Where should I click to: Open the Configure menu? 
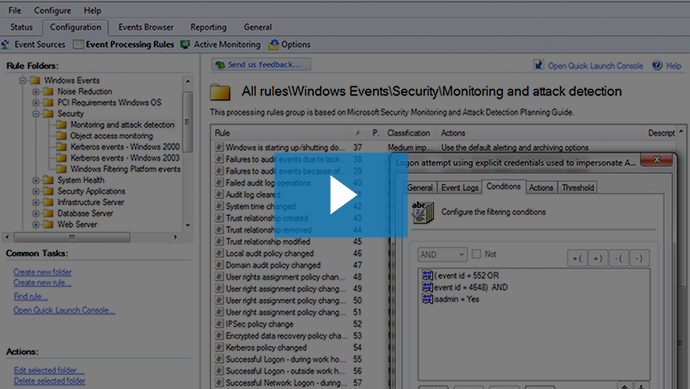(52, 10)
